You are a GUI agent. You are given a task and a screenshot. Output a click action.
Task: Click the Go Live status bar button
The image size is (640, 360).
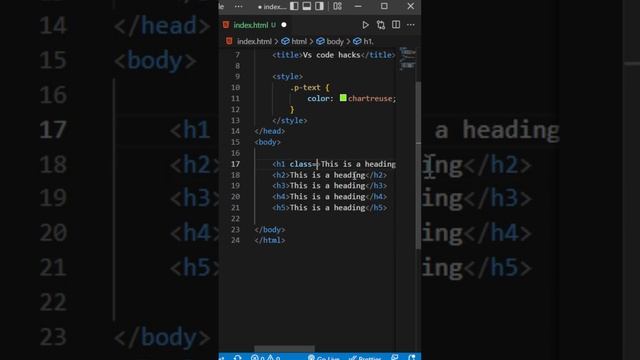[324, 358]
